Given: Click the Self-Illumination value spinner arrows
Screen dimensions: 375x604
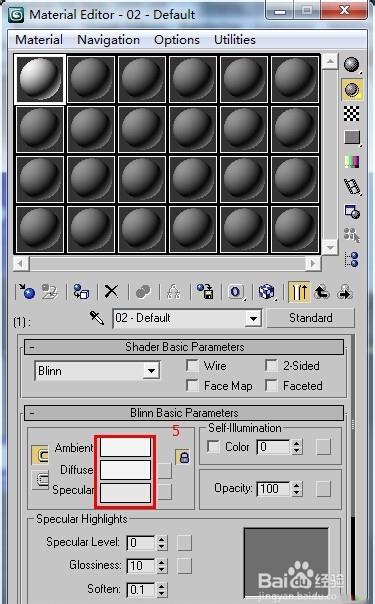Looking at the screenshot, I should pyautogui.click(x=296, y=447).
